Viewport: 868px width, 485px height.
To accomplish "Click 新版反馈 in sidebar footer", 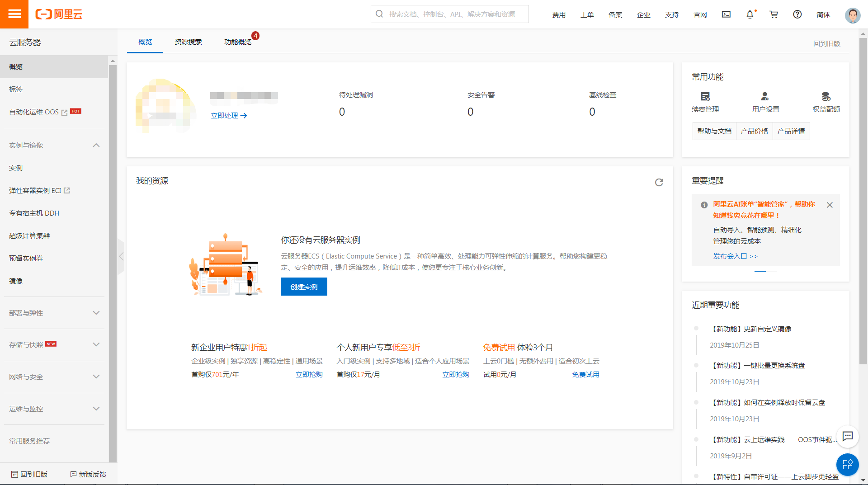I will pos(88,474).
